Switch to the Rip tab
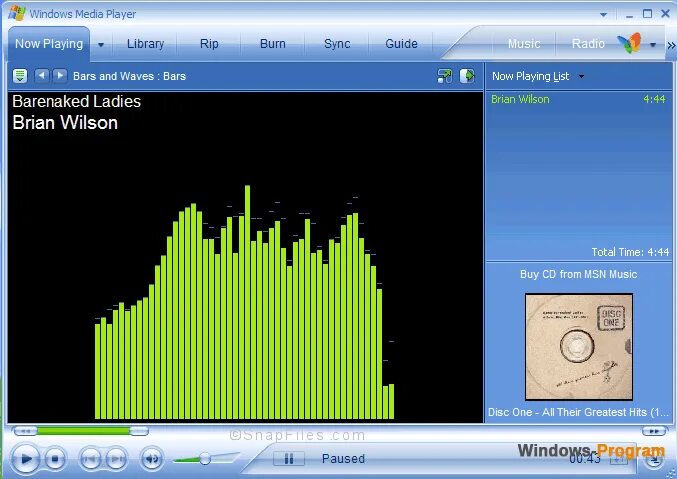The height and width of the screenshot is (479, 677). pos(209,44)
